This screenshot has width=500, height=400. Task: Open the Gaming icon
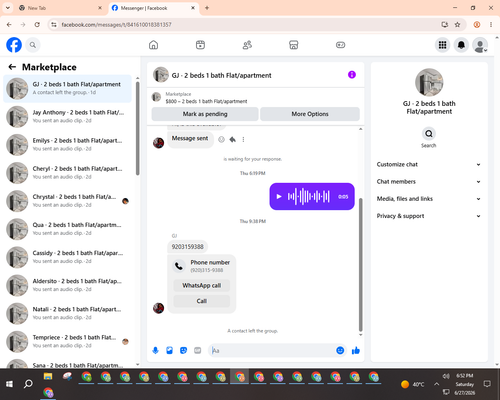click(x=340, y=45)
